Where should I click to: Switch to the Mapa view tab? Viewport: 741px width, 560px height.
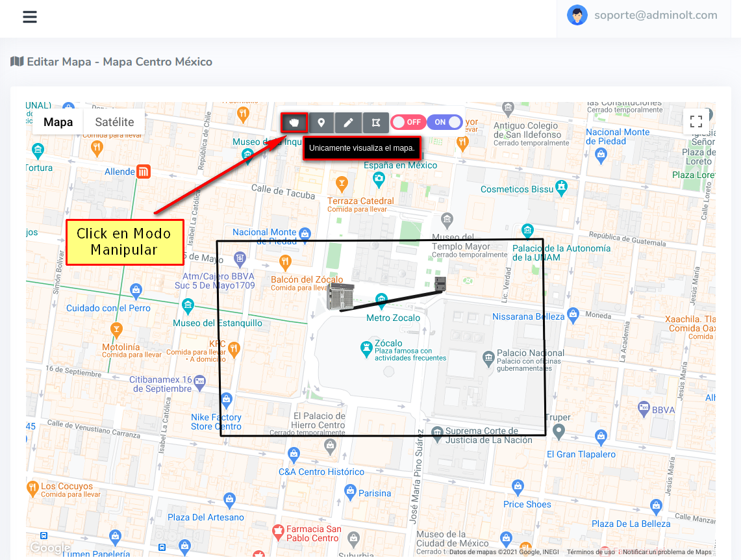[58, 121]
